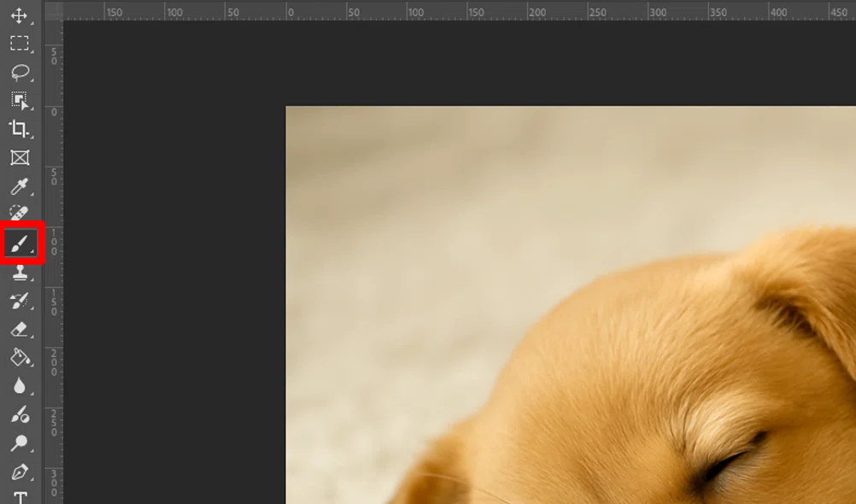Select the Eyedropper tool
Viewport: 856px width, 504px height.
pos(20,186)
